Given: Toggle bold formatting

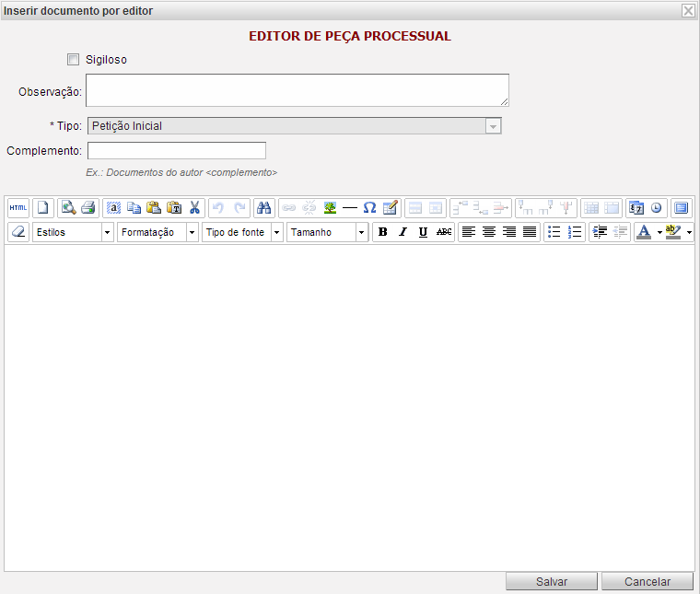Looking at the screenshot, I should pyautogui.click(x=382, y=232).
